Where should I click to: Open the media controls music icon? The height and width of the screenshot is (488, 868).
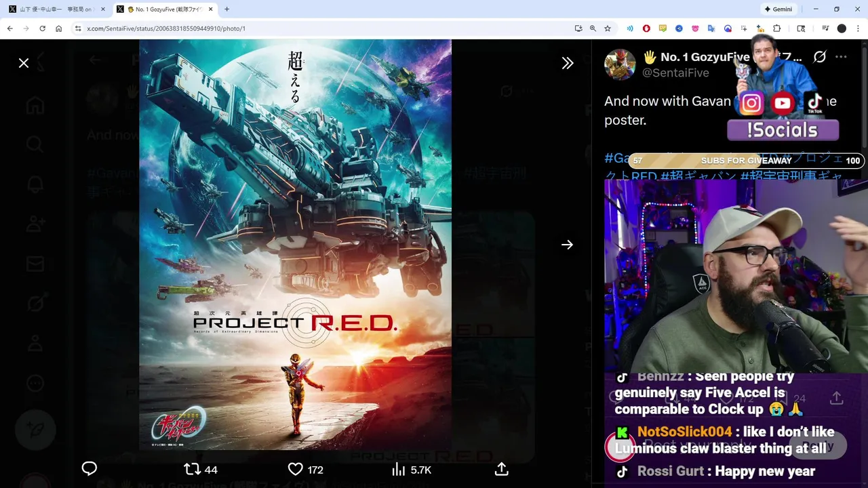[x=825, y=28]
